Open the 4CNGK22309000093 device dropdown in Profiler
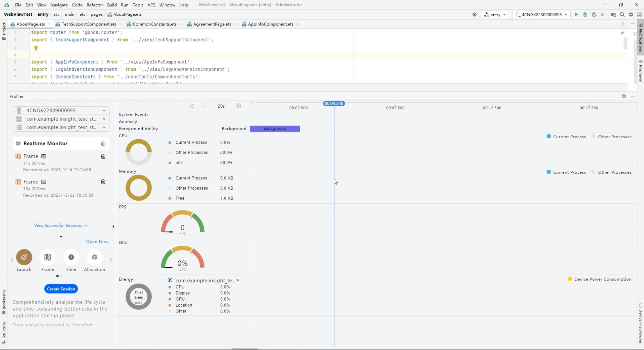Screen dimensions: 644x350 pos(61,110)
